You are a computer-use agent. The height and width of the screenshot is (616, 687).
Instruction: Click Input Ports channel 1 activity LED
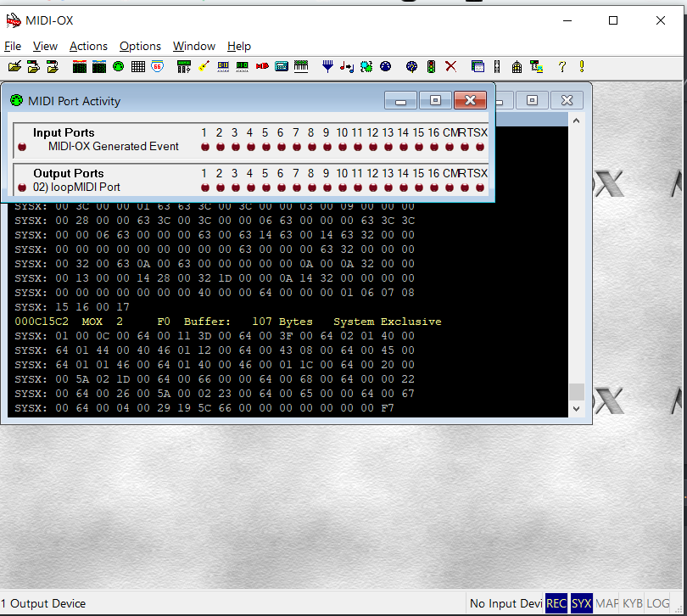(x=205, y=147)
